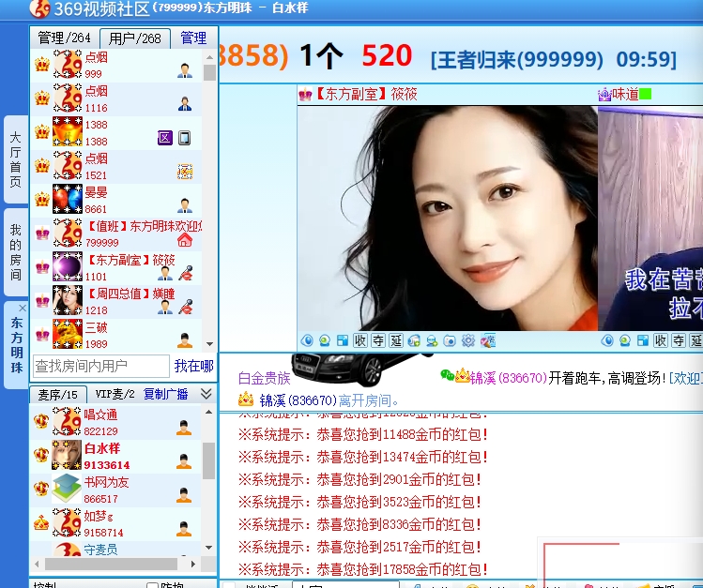Click the right arrow of the mic list horizontal scrollbar
Image resolution: width=703 pixels, height=588 pixels.
[194, 565]
